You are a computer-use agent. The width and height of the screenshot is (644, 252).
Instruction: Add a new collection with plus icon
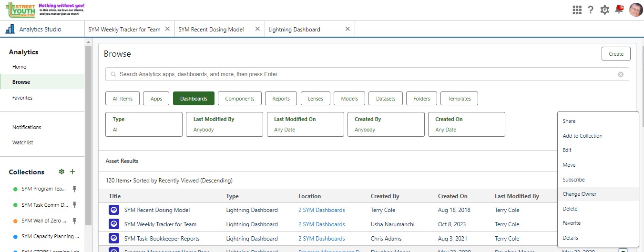[72, 171]
